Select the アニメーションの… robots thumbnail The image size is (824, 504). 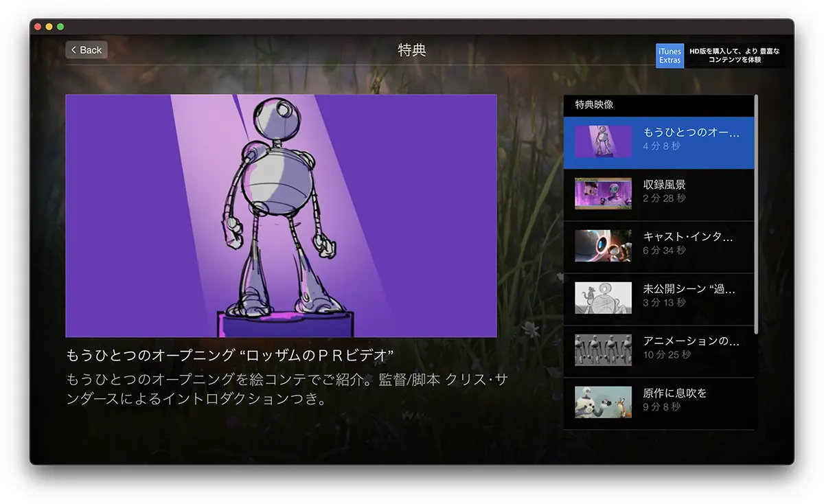603,350
